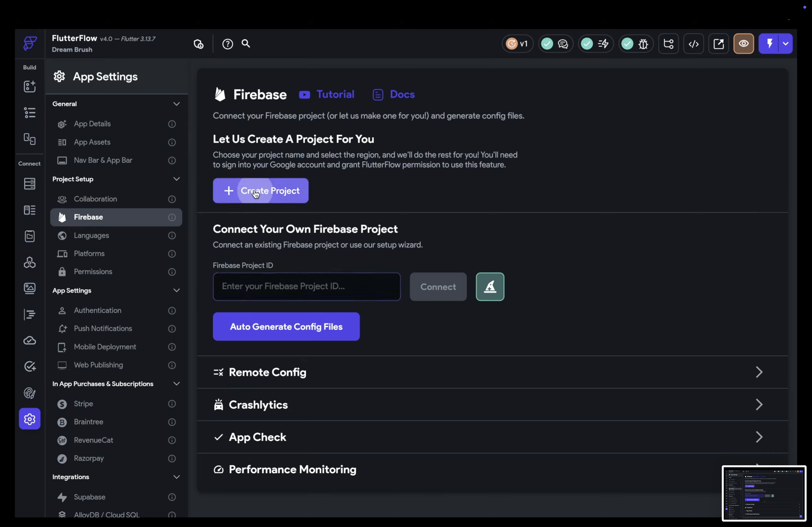Open Push Notifications settings
The height and width of the screenshot is (527, 812).
[x=116, y=329]
